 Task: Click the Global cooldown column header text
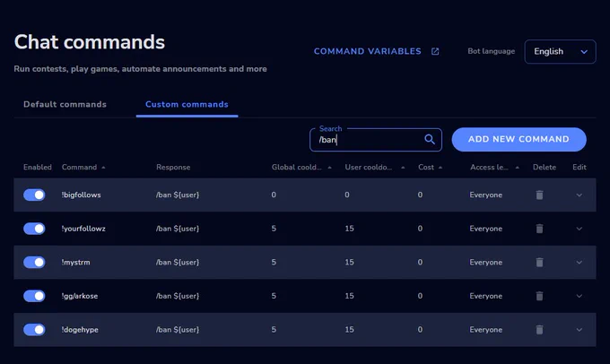pyautogui.click(x=296, y=168)
